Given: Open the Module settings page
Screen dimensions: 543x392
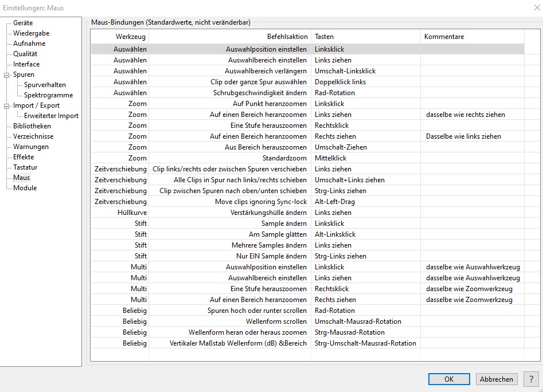Looking at the screenshot, I should (x=25, y=188).
